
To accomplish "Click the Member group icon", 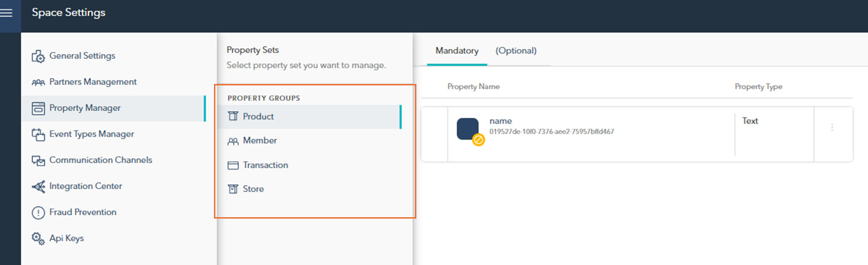I will (x=233, y=141).
